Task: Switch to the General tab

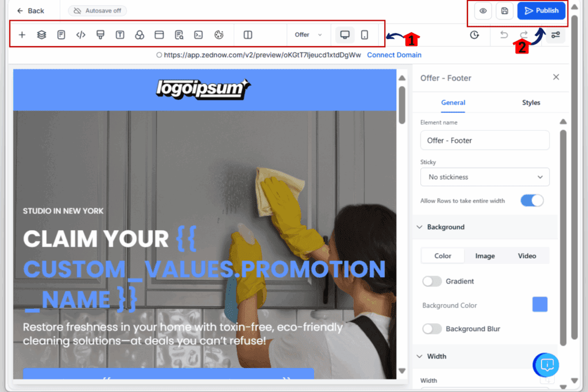Action: coord(453,103)
